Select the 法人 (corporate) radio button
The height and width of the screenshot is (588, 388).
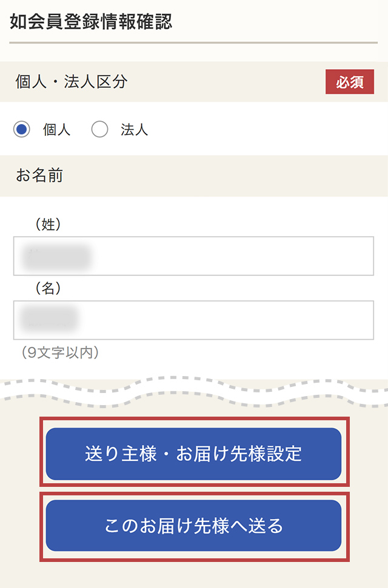click(99, 129)
